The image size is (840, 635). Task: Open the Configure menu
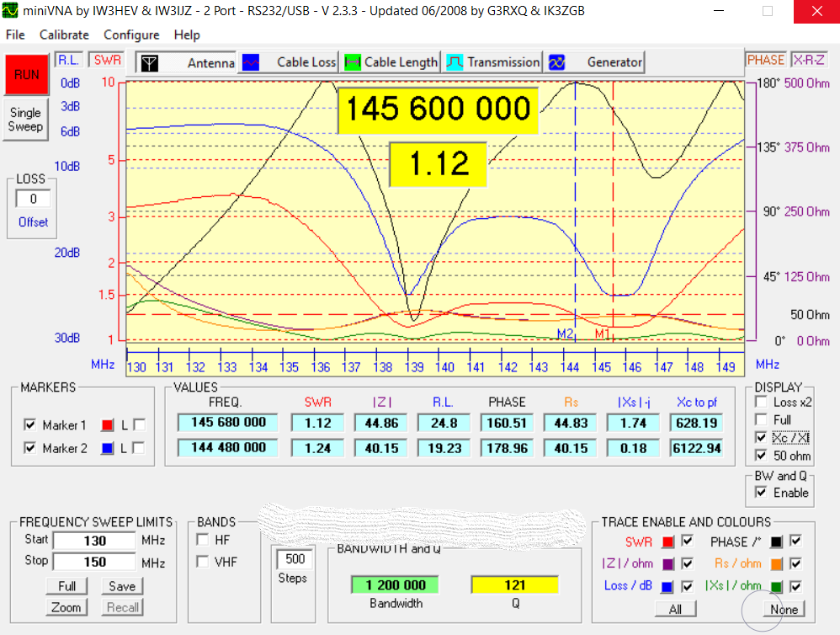point(131,35)
